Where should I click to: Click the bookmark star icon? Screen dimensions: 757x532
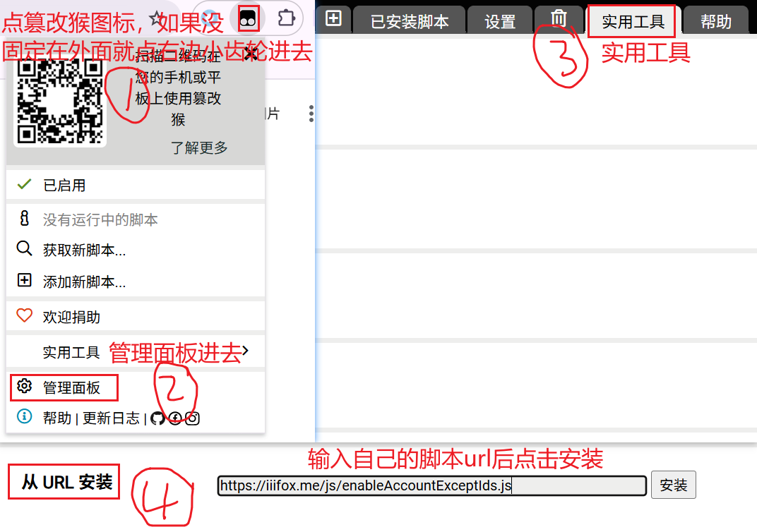[156, 19]
